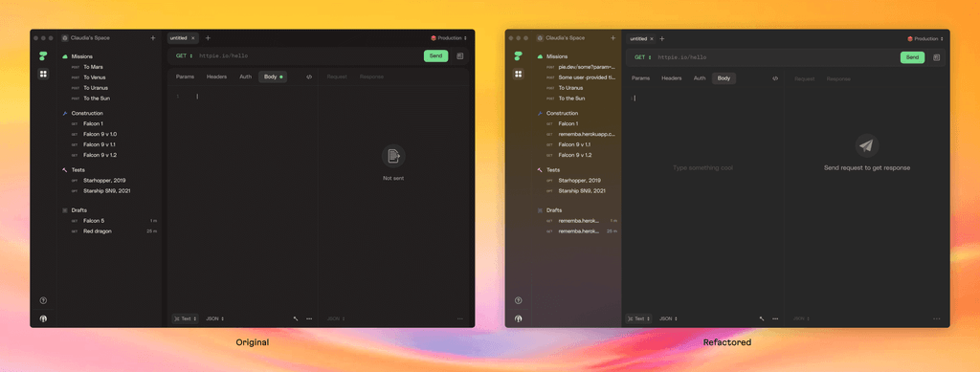Open the Production environment dropdown in Refactored window
This screenshot has height=372, width=980.
(925, 38)
